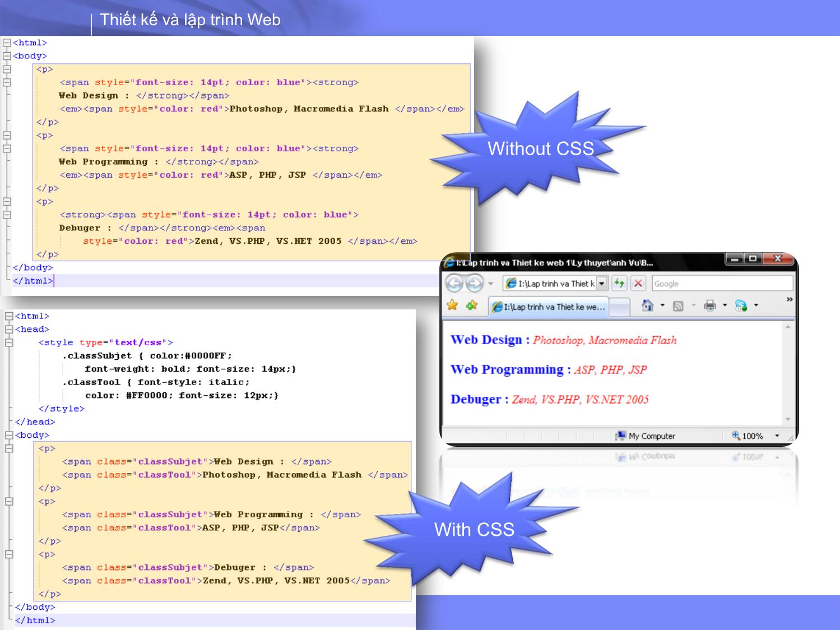Screen dimensions: 840x630
Task: Collapse the <p> block above Web Programming in top editor
Action: coord(7,136)
